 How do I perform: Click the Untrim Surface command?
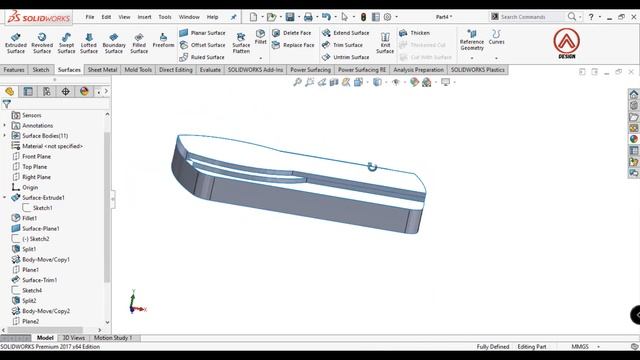(345, 57)
